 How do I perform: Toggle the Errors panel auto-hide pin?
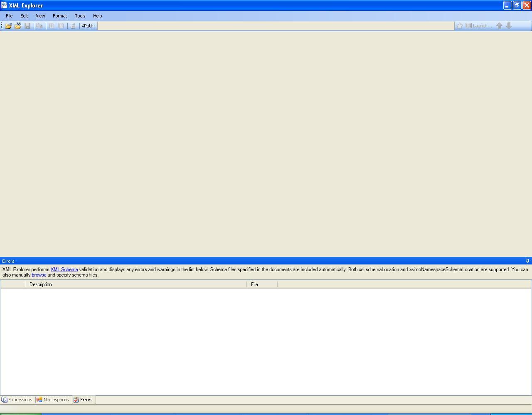527,261
